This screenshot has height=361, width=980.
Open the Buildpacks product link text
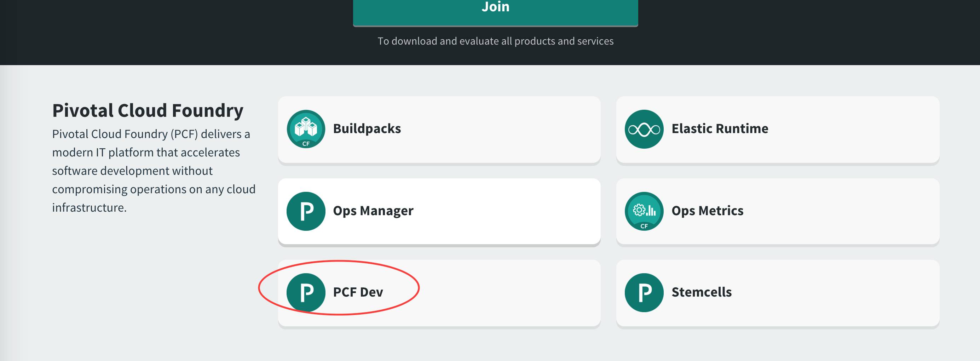(x=367, y=128)
